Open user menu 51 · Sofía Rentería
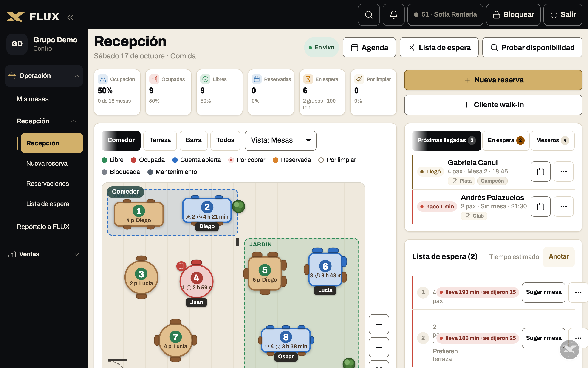 tap(445, 14)
